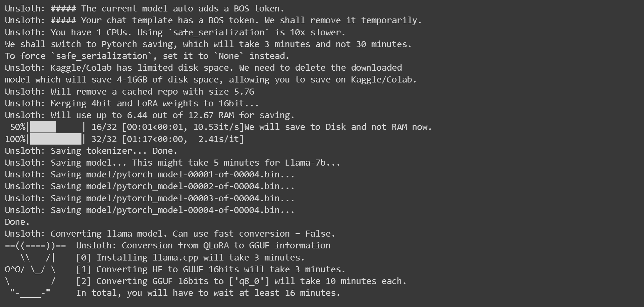Image resolution: width=644 pixels, height=307 pixels.
Task: Click the '[2] Converting GGUF 16bits' step line
Action: 241,281
